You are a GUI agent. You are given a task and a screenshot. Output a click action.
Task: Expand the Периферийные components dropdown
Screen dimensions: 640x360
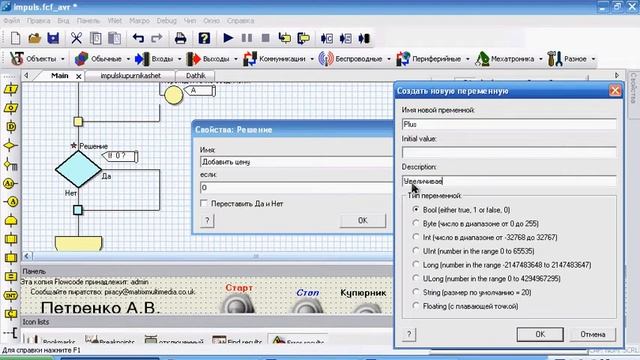[467, 59]
